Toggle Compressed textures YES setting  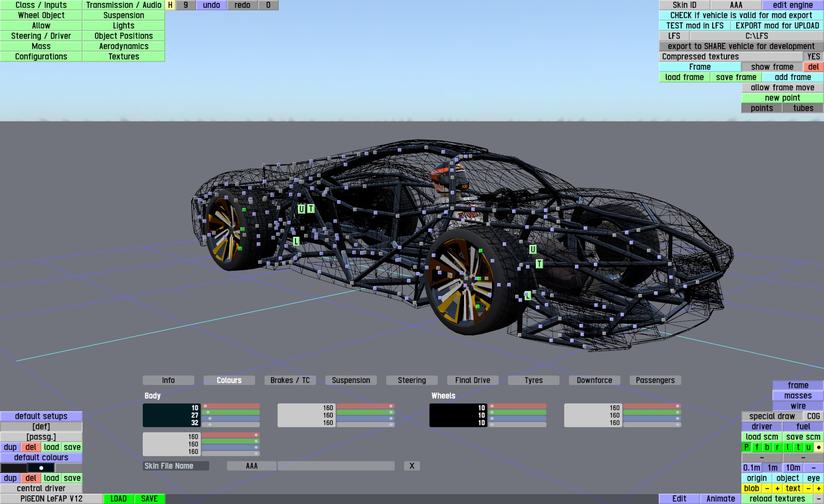(x=813, y=57)
